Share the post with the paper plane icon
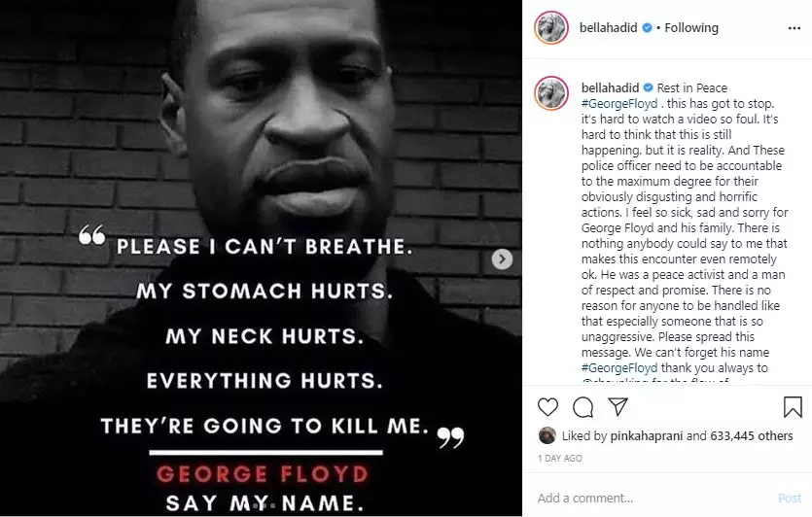This screenshot has height=517, width=812. pos(618,407)
